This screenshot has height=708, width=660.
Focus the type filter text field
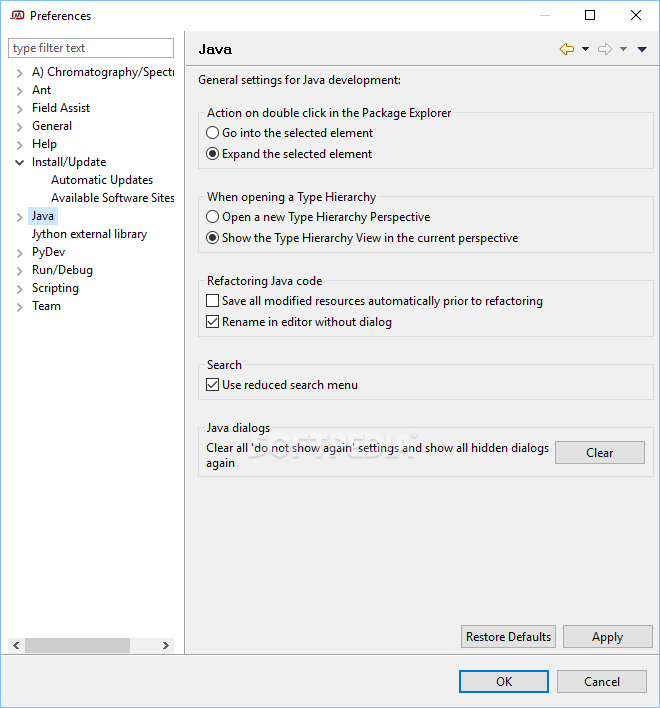(91, 48)
